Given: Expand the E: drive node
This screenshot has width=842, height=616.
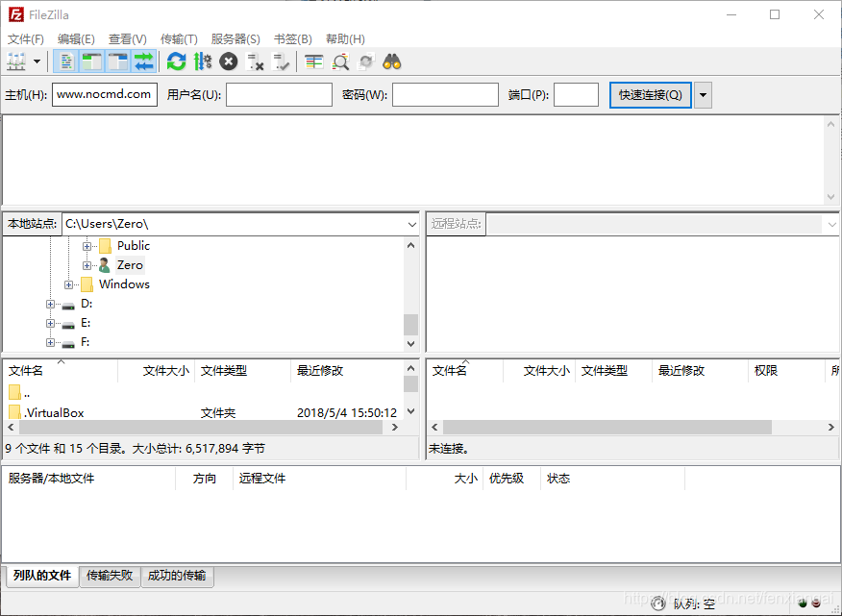Looking at the screenshot, I should [x=50, y=324].
